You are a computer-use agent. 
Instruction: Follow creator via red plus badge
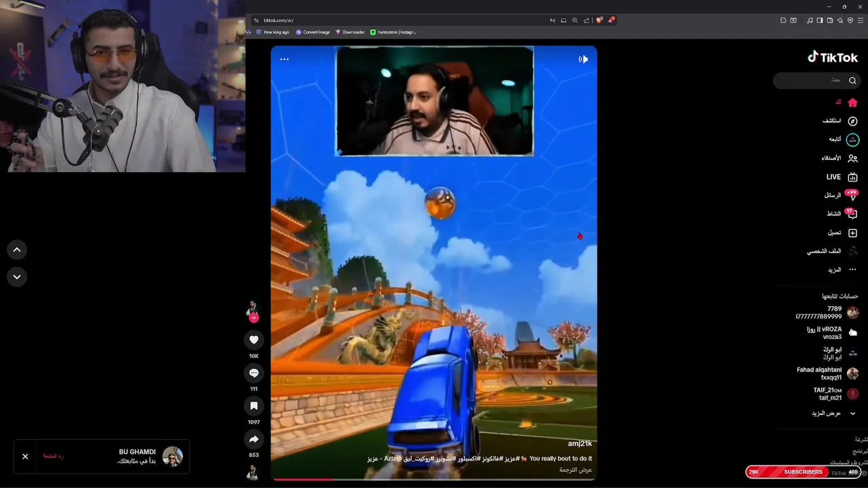[254, 317]
